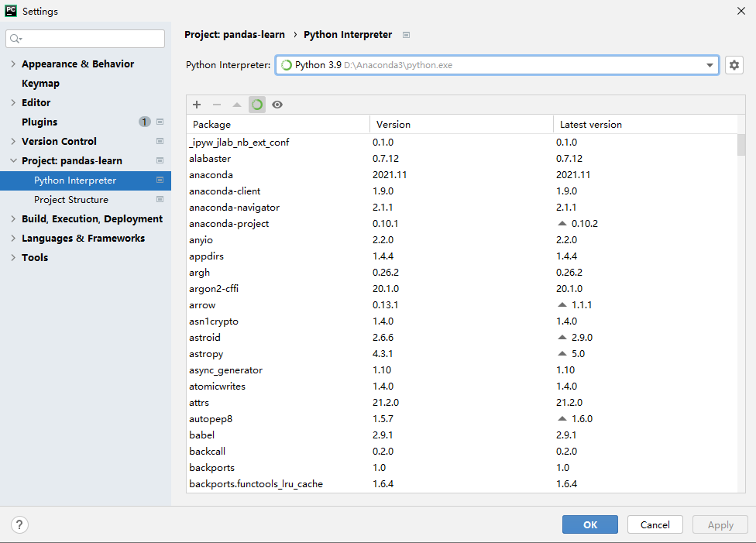Select the argh package row
756x543 pixels.
click(462, 273)
